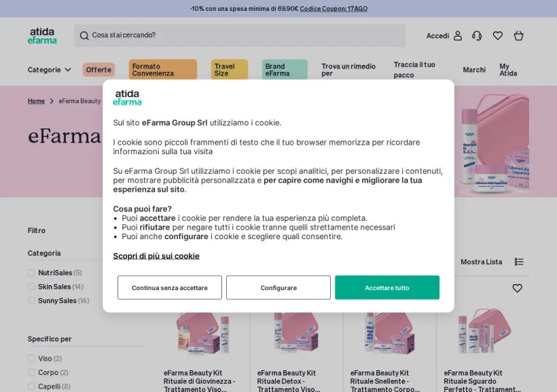557x392 pixels.
Task: Click the eFarma Beauty breadcrumb text
Action: [x=79, y=101]
